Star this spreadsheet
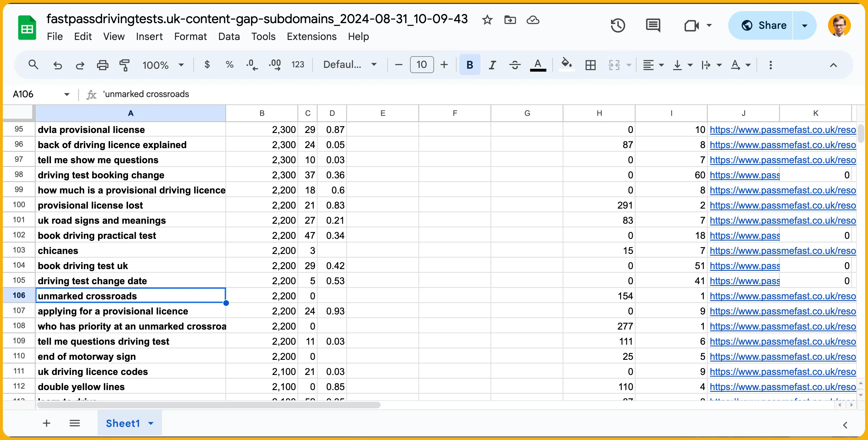868x440 pixels. (487, 20)
